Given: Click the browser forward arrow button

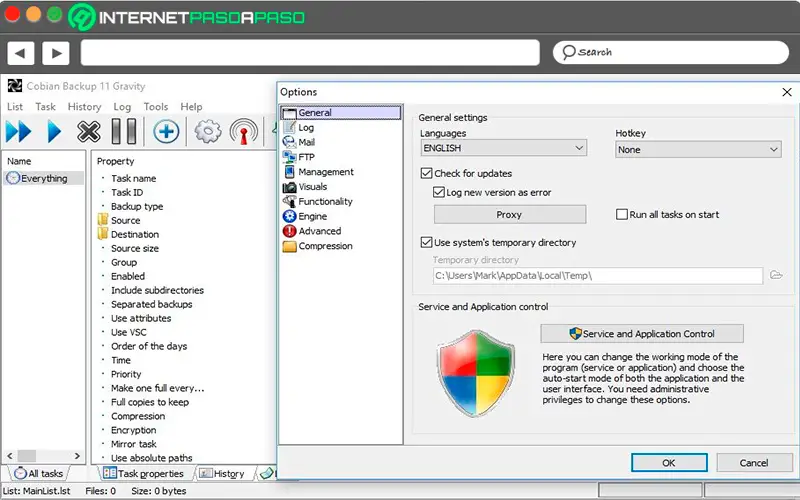Looking at the screenshot, I should [56, 53].
